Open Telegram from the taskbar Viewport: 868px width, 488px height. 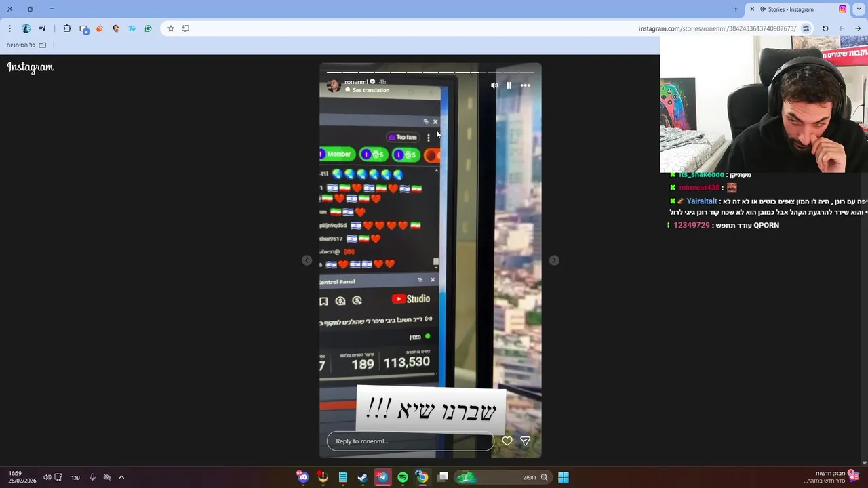click(x=382, y=477)
